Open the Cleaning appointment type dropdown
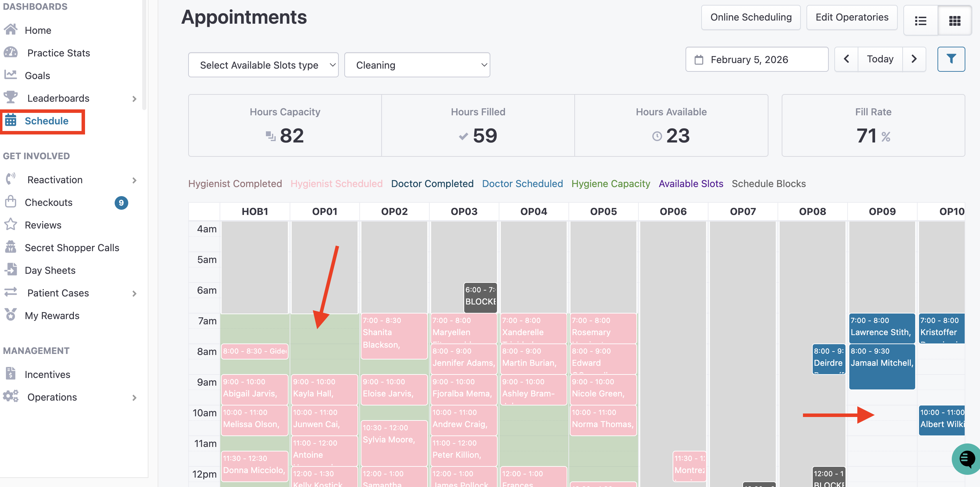The height and width of the screenshot is (487, 980). [x=417, y=65]
